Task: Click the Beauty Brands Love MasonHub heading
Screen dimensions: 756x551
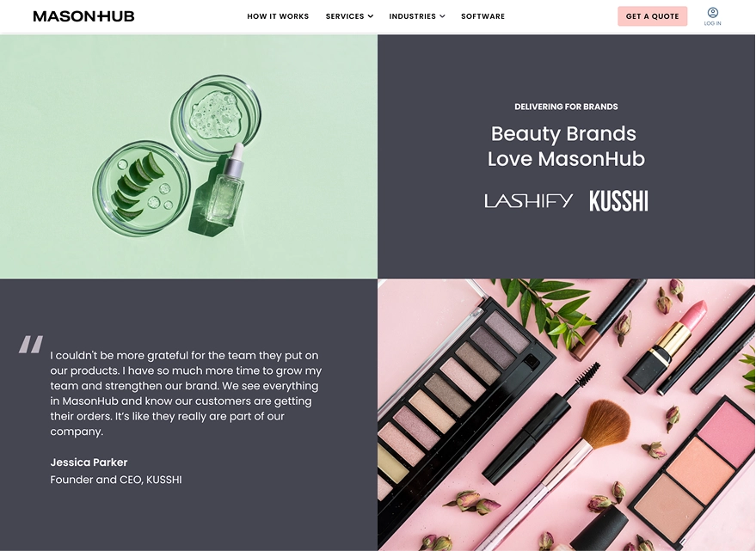Action: [566, 146]
